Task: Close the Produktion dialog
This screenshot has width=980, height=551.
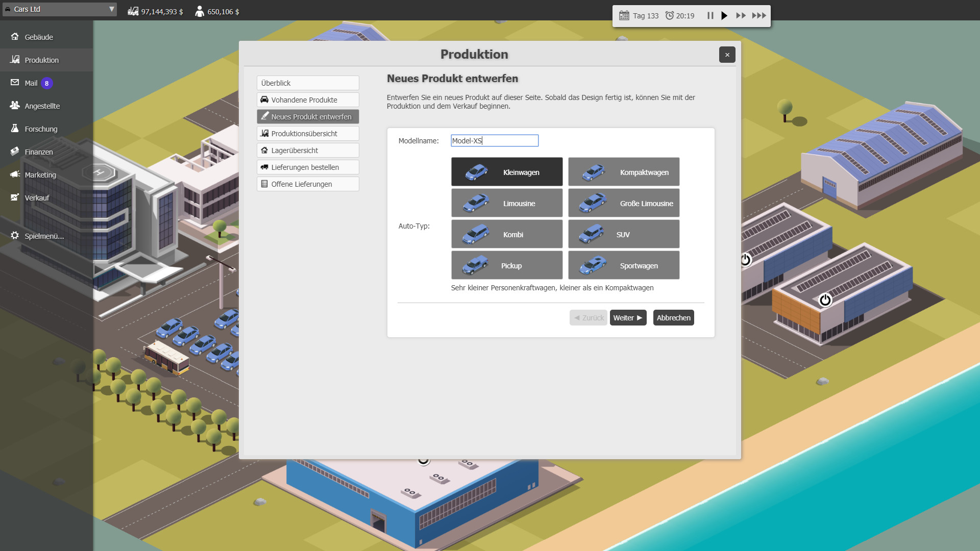Action: tap(727, 55)
